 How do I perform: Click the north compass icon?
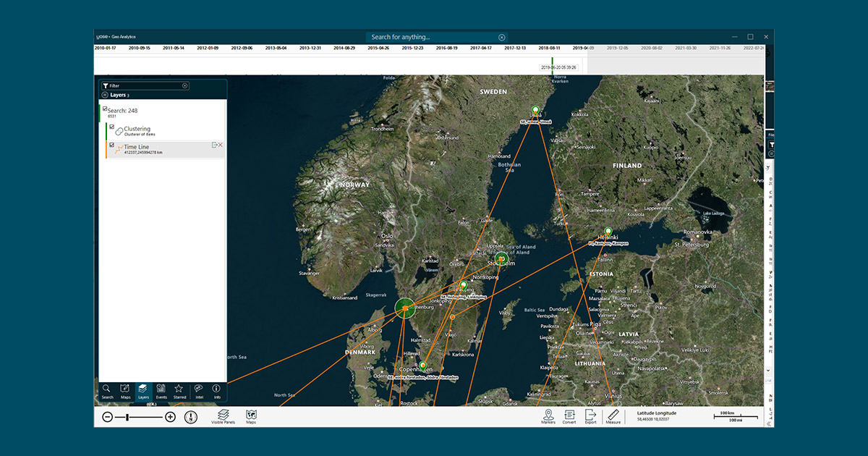[190, 417]
